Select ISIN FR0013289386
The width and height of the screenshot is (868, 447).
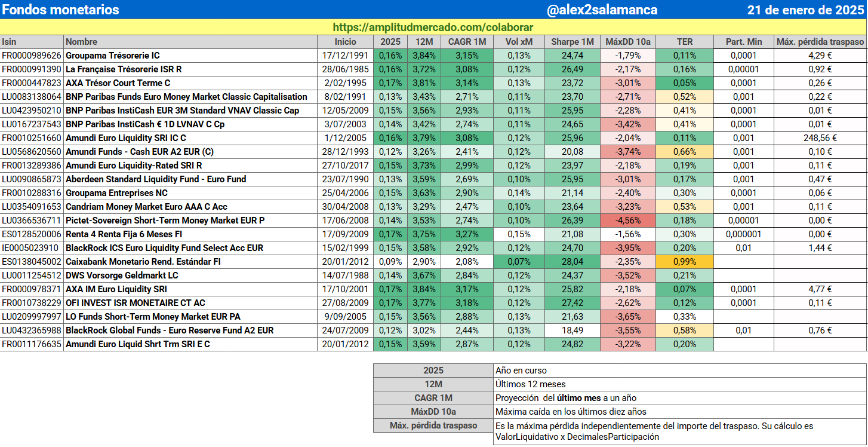click(x=32, y=166)
